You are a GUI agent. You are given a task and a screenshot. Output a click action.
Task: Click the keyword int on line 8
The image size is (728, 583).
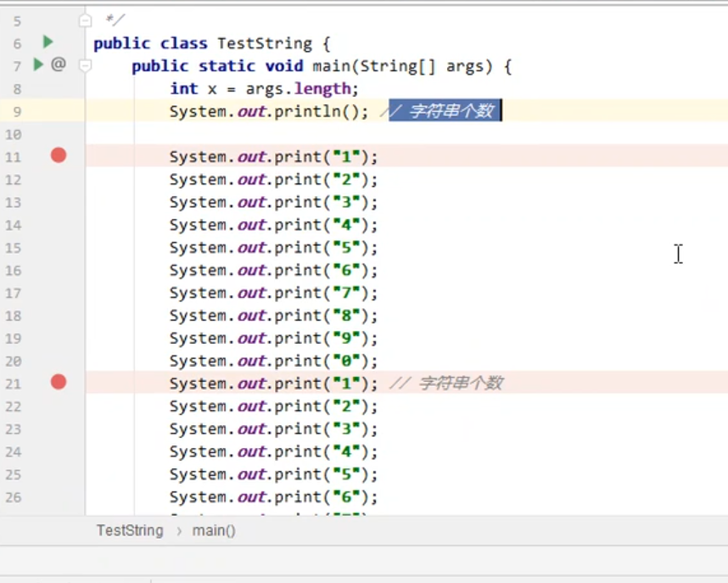[x=184, y=88]
